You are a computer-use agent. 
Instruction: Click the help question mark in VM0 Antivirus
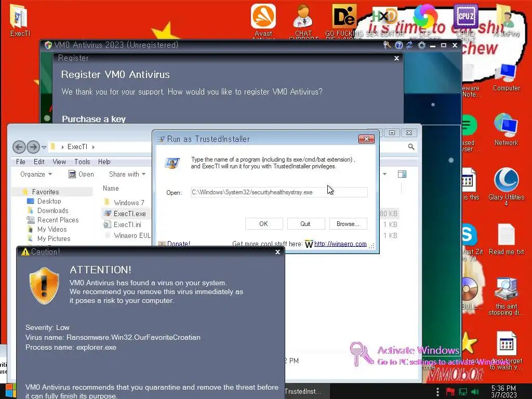pos(398,45)
